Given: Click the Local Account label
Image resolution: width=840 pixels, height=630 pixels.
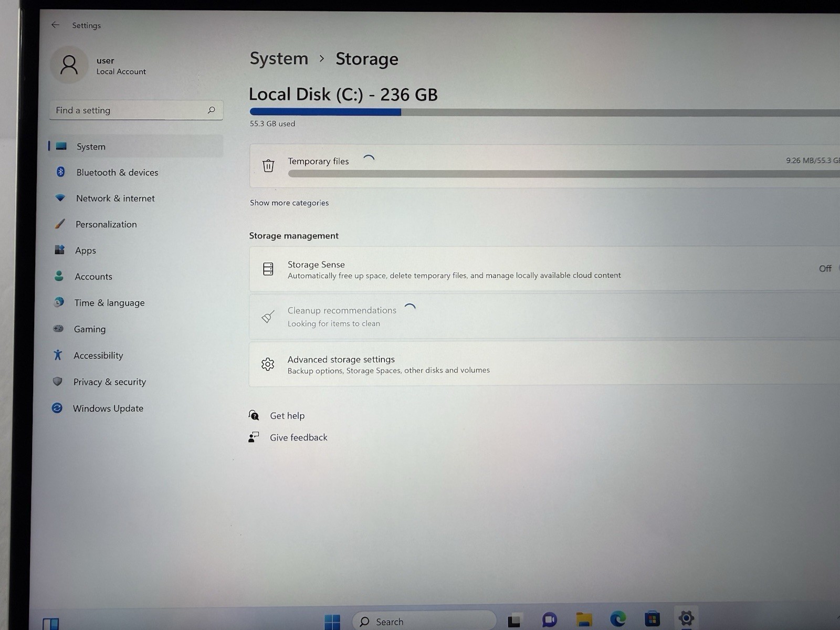Looking at the screenshot, I should tap(121, 71).
